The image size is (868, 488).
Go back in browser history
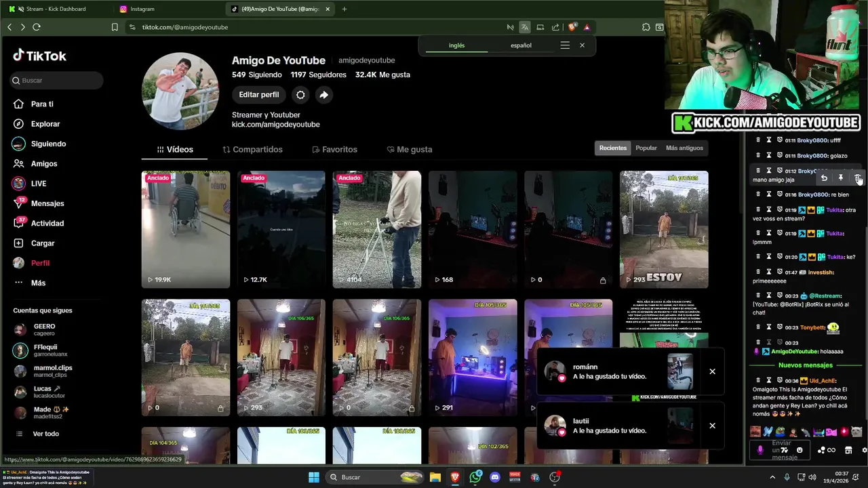(x=9, y=27)
